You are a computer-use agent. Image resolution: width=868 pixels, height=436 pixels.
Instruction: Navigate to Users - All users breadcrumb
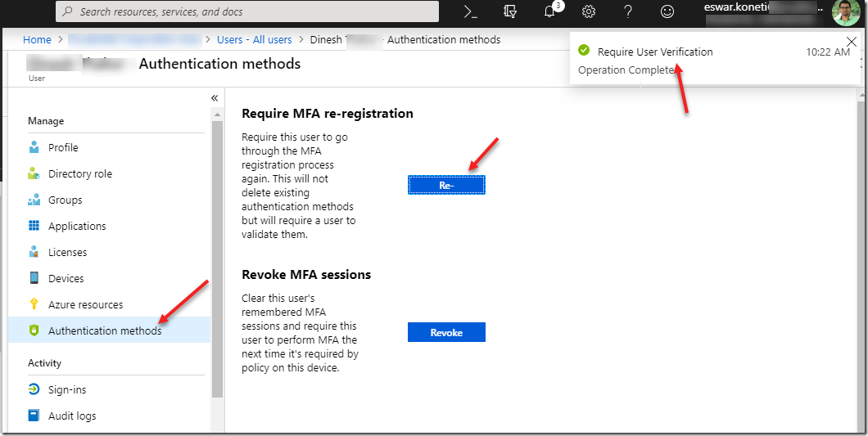click(254, 39)
